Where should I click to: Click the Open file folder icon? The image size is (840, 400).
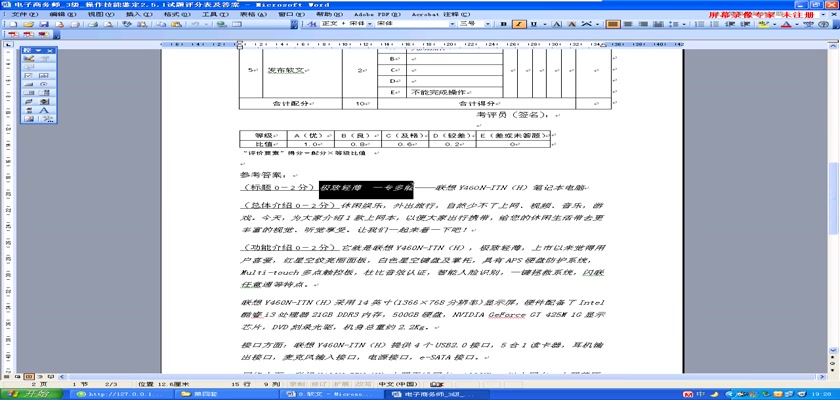pyautogui.click(x=28, y=25)
